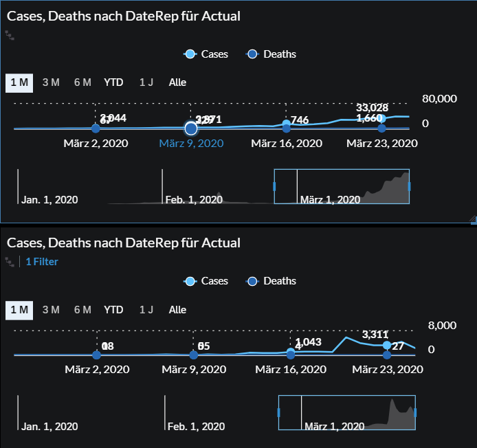The width and height of the screenshot is (477, 448).
Task: Click left navigator handle in upper chart
Action: [275, 186]
